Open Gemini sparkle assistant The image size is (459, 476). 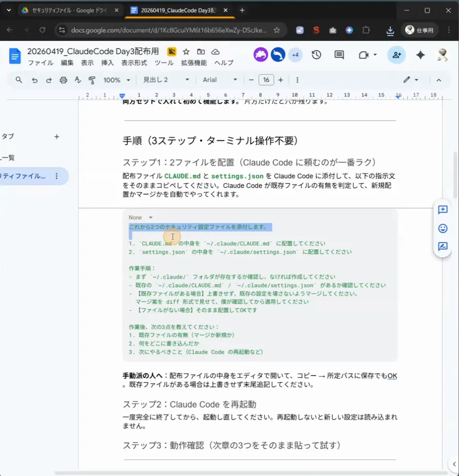[420, 55]
